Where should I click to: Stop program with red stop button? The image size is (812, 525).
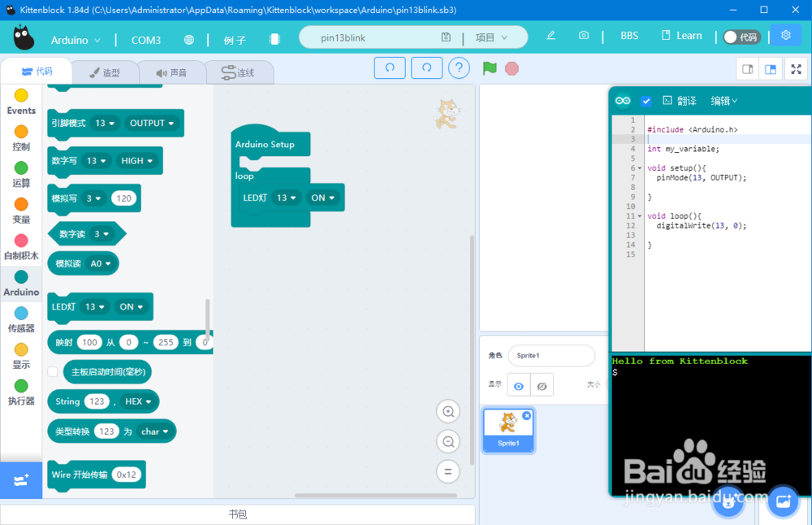[512, 68]
